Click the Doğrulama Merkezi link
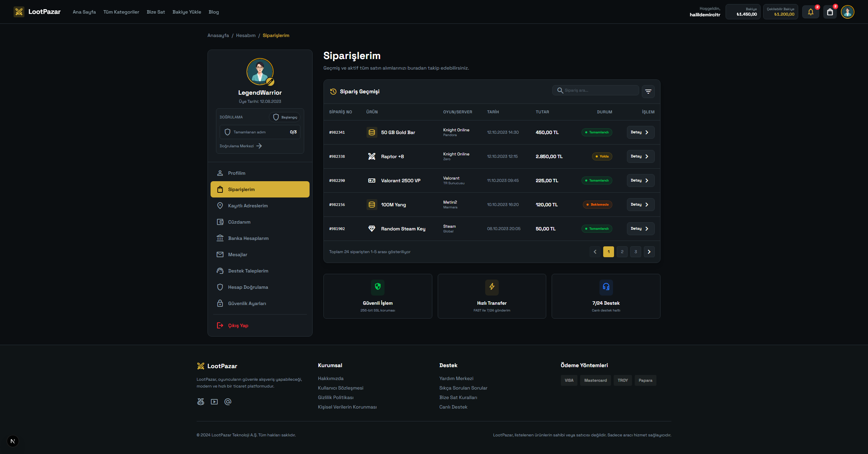The image size is (868, 454). [240, 146]
